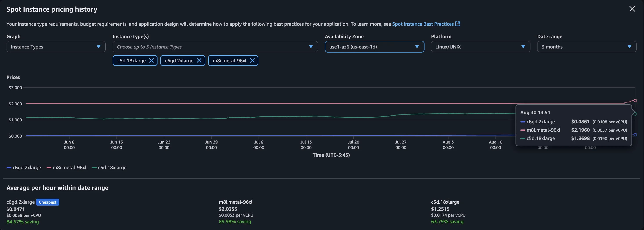644x230 pixels.
Task: Remove the c5d.18xlarge instance type tag
Action: point(151,60)
